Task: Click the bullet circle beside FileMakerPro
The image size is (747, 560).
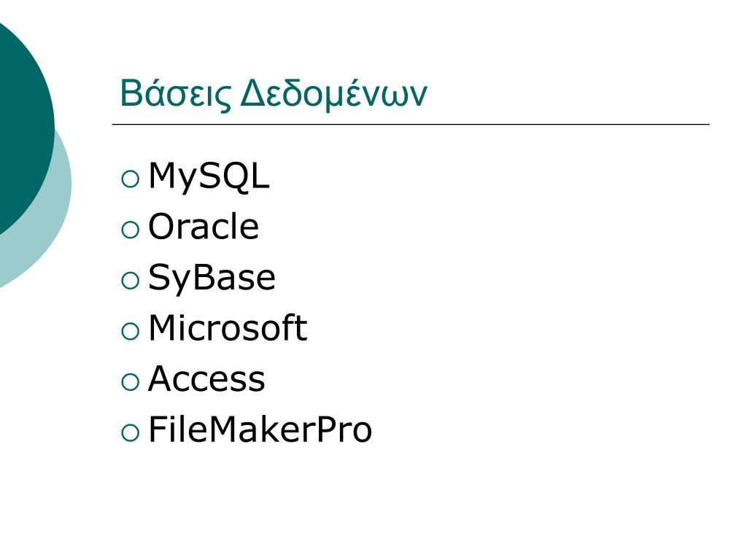Action: click(130, 433)
